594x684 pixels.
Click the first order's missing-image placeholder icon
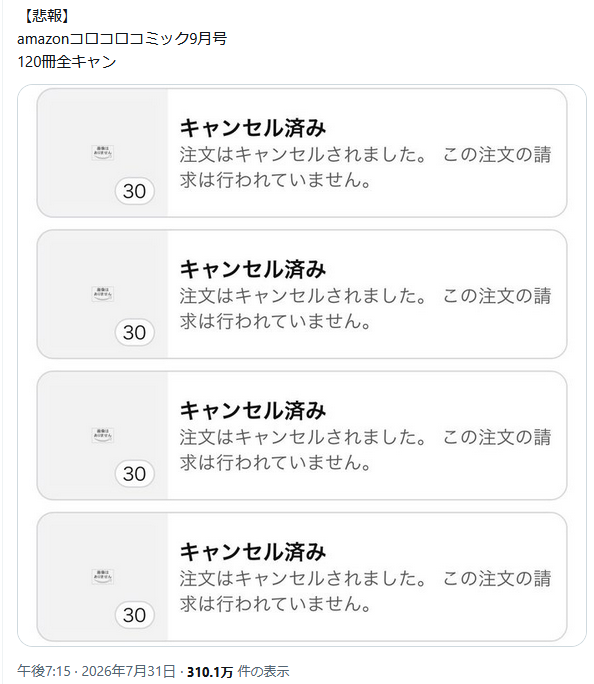click(102, 153)
